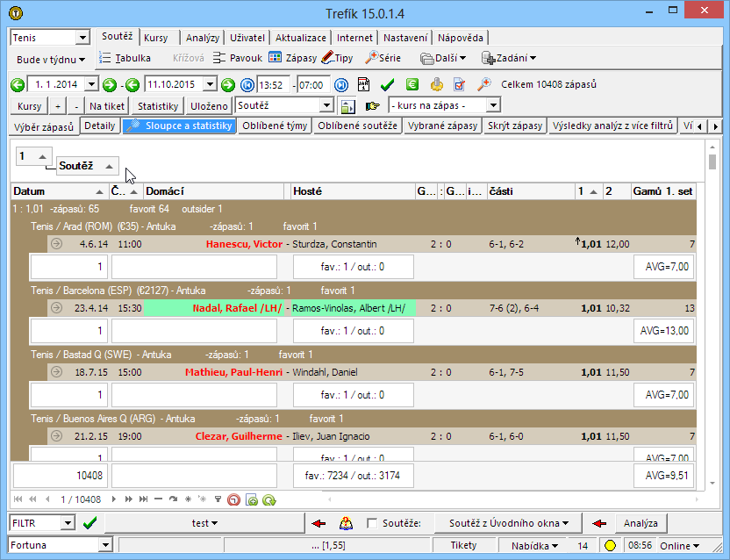730x560 pixels.
Task: Switch to the Analýzy tab
Action: 203,38
